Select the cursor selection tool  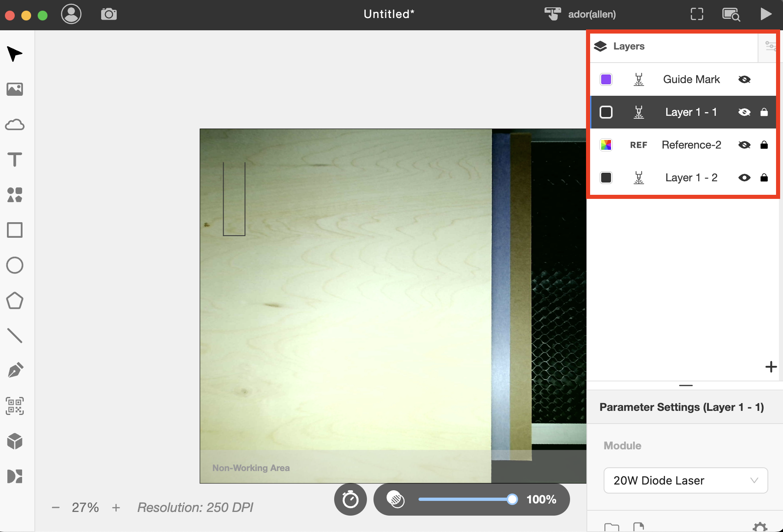coord(15,54)
